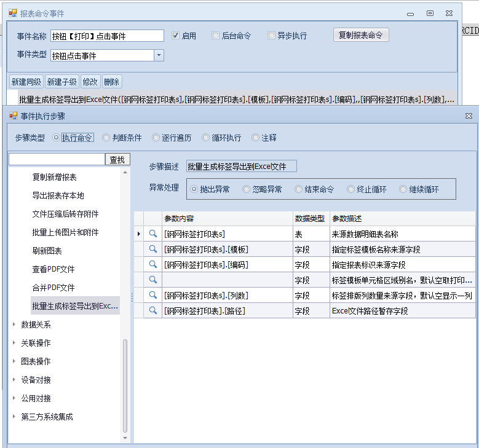Click the magnifier icon for [钢网标签打印表s] row
Screen dimensions: 479x448
153,234
